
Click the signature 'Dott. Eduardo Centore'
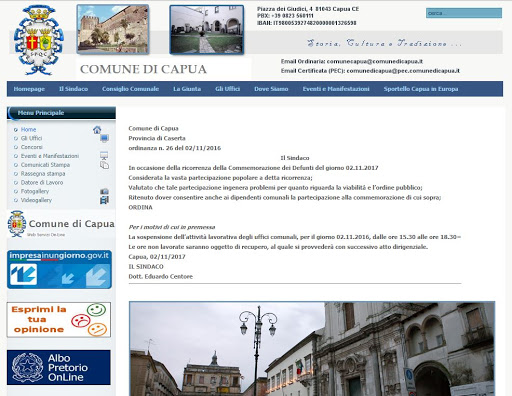(x=161, y=276)
